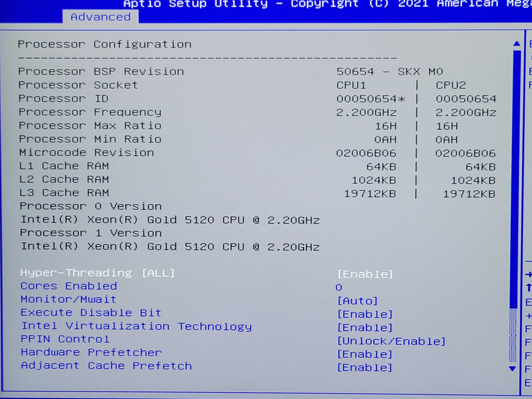Open the Advanced tab
The image size is (532, 399).
click(x=100, y=17)
